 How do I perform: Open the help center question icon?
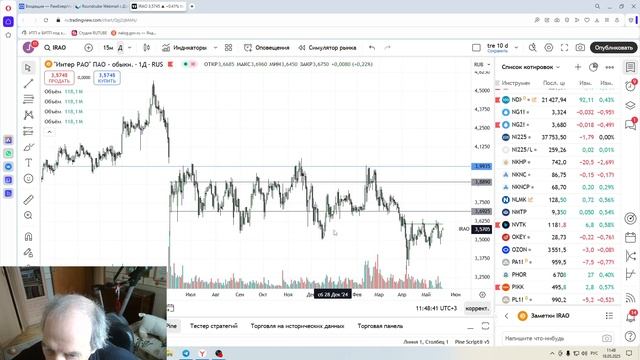[x=631, y=336]
